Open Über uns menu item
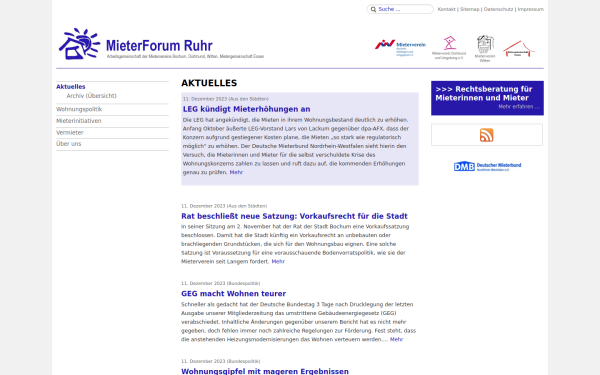 coord(68,144)
